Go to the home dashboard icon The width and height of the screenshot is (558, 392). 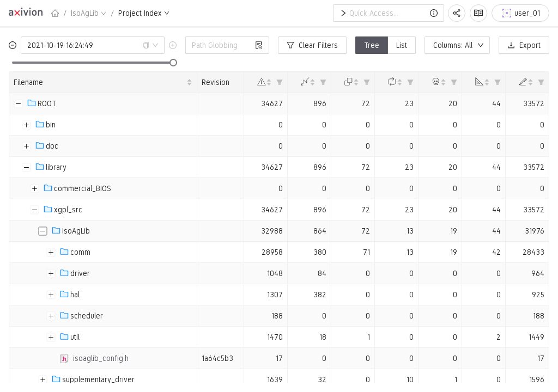click(55, 13)
